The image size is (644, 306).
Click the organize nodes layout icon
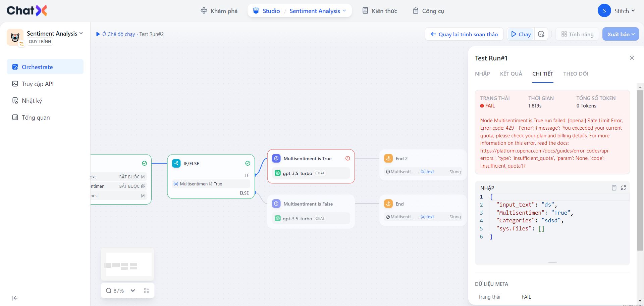[x=147, y=291]
